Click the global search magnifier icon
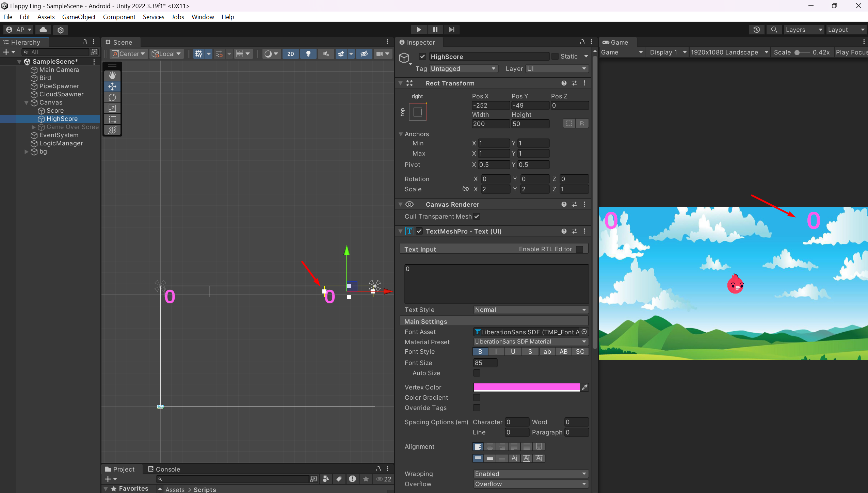Image resolution: width=868 pixels, height=493 pixels. tap(774, 30)
